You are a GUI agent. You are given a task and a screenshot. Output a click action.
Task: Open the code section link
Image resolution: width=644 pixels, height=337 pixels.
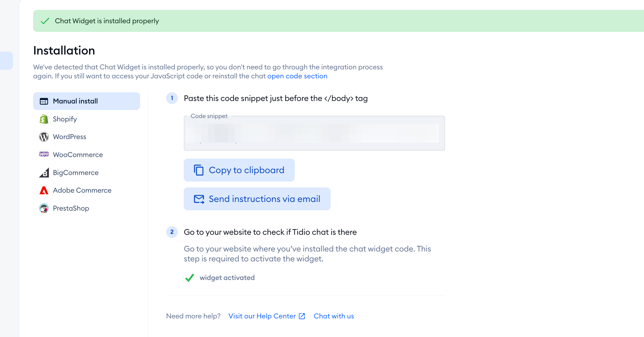click(297, 76)
